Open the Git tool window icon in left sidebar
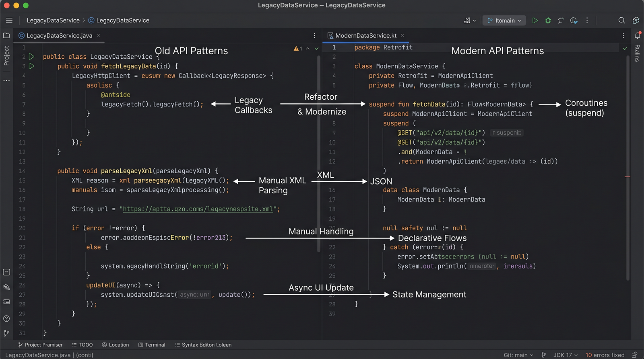This screenshot has height=359, width=644. (6, 333)
